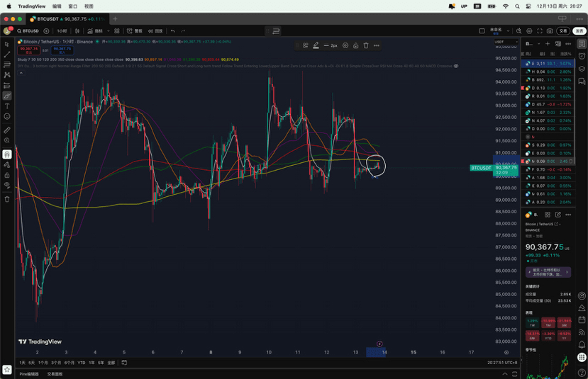
Task: Toggle stay-in-drawing-mode pencil lock
Action: pyautogui.click(x=7, y=165)
